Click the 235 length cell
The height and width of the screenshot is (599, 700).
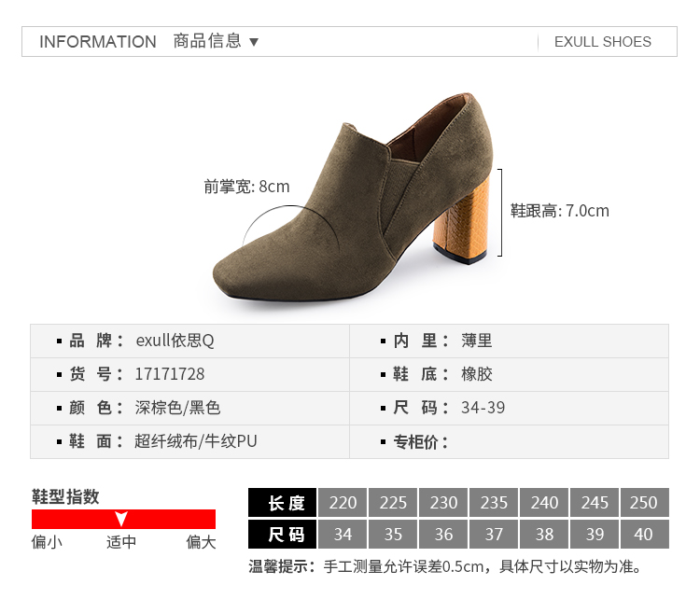494,503
